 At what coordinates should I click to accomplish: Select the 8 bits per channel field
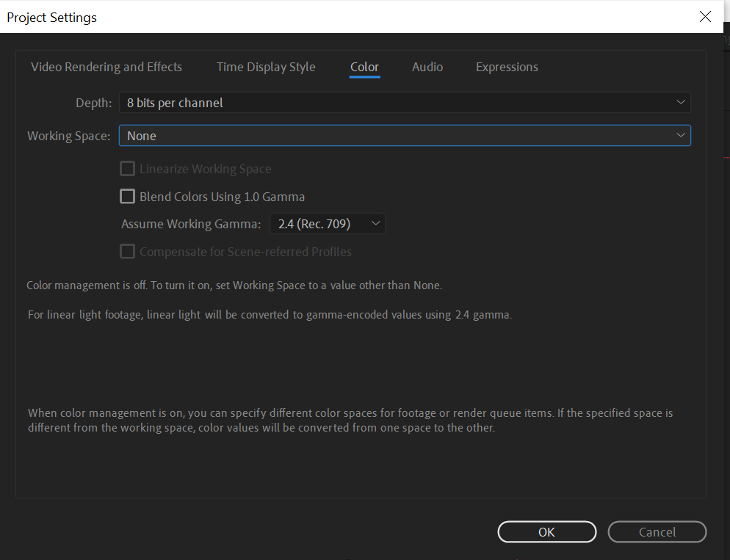coord(175,102)
